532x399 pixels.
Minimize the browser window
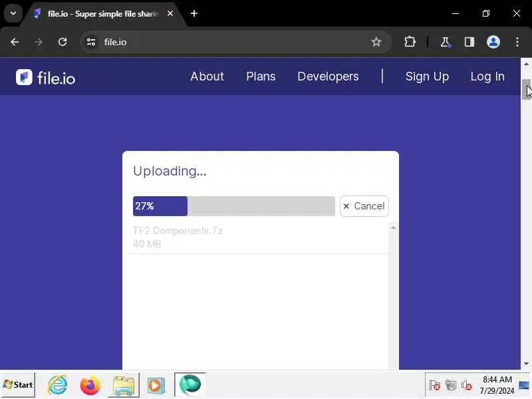pos(456,13)
